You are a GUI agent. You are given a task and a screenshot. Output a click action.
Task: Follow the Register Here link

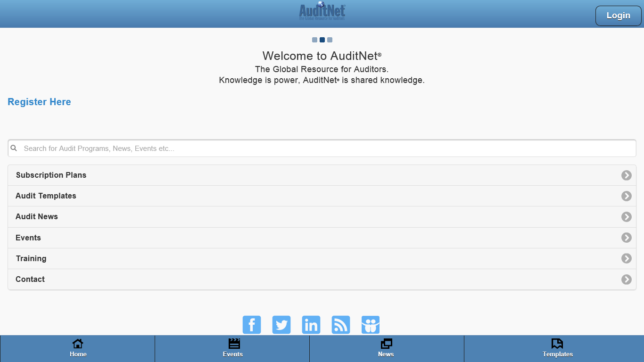tap(39, 102)
